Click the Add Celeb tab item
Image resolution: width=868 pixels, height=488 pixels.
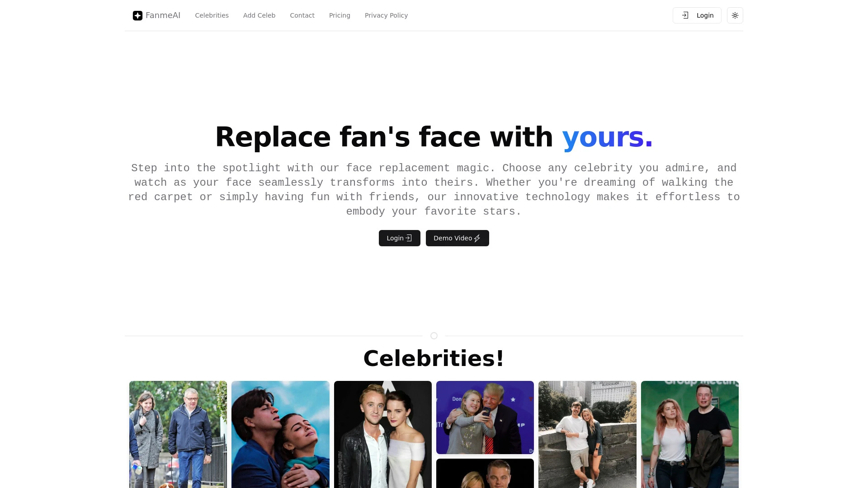tap(259, 15)
